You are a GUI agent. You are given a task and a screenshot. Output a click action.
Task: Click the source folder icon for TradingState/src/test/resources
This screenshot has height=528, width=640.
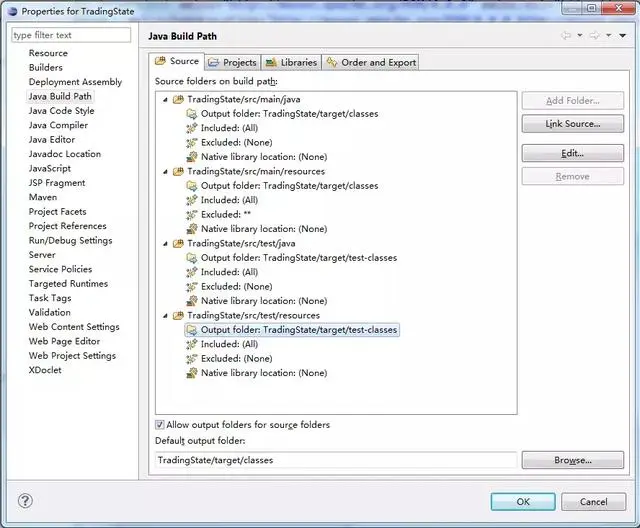tap(178, 315)
